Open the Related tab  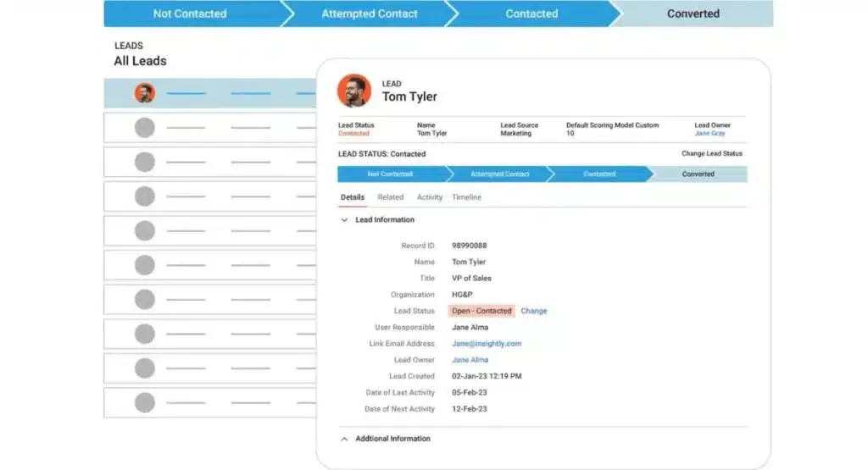point(390,197)
